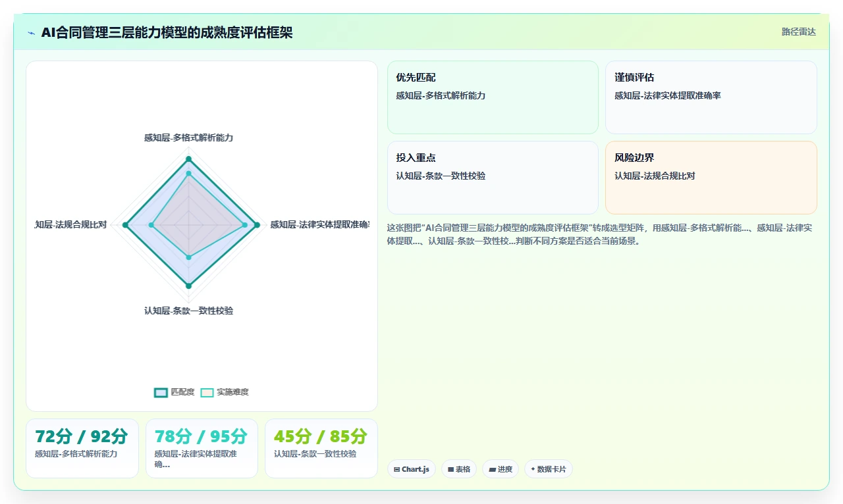Toggle the 匹配度 legend swatch
The width and height of the screenshot is (843, 504).
click(161, 392)
